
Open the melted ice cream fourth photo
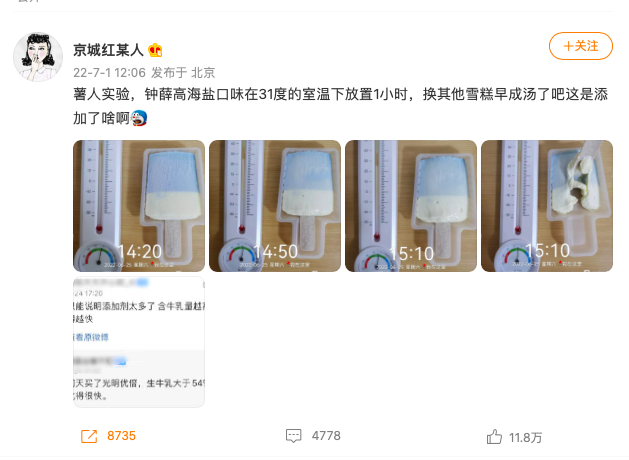coord(547,206)
